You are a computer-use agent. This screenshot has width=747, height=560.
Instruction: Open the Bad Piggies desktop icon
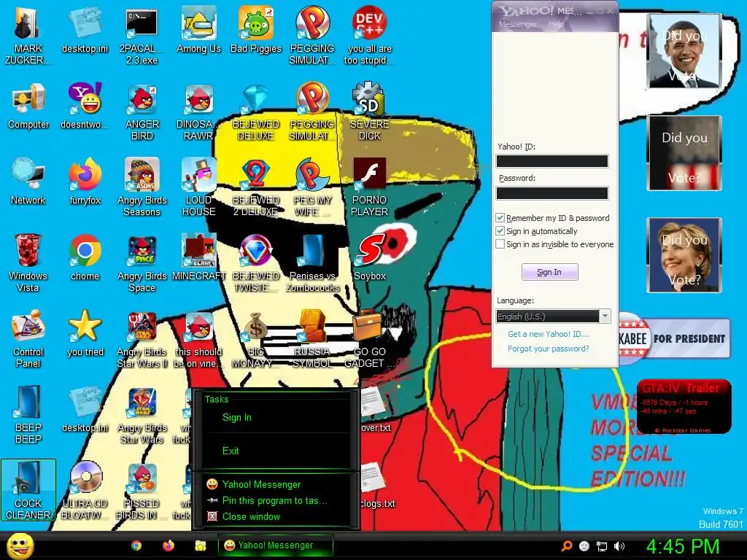coord(256,29)
